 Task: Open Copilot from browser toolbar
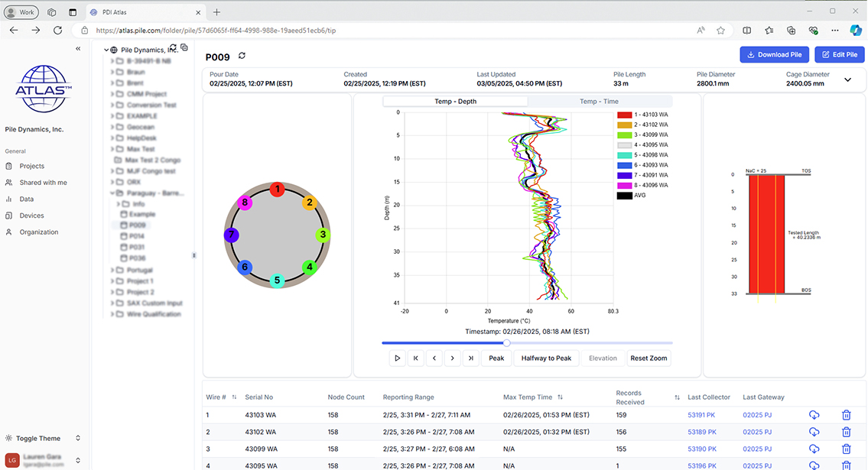pyautogui.click(x=856, y=31)
